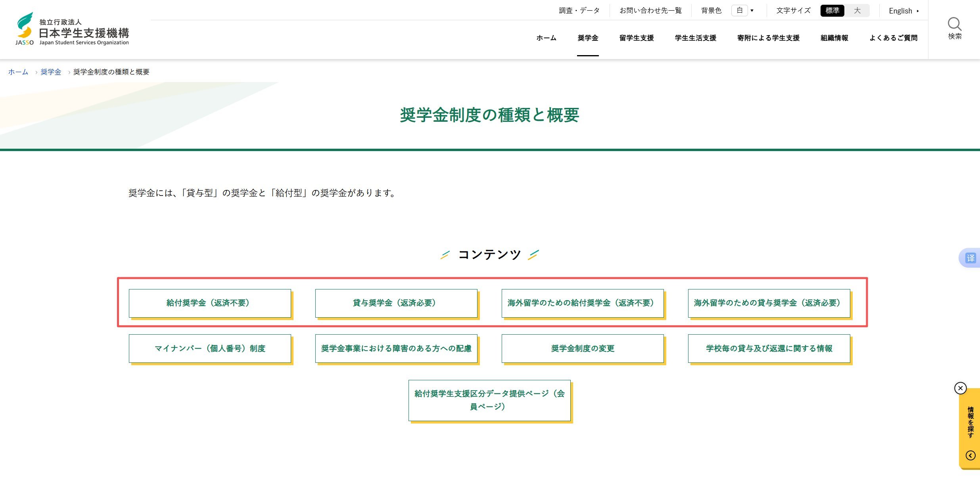Open マイナンバー(個人番号)制度 page
Screen dimensions: 980x481
point(210,349)
